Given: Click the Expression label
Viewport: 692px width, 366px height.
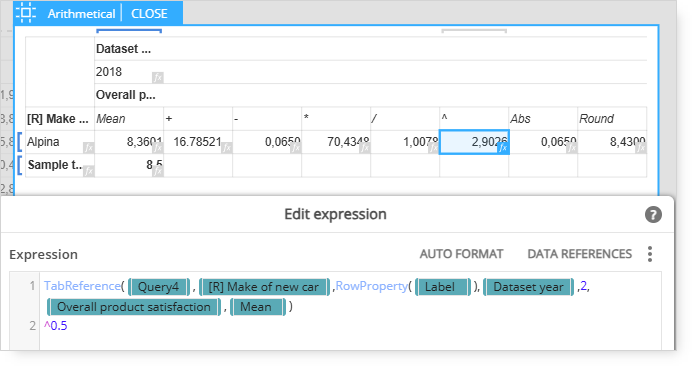Looking at the screenshot, I should [x=43, y=254].
